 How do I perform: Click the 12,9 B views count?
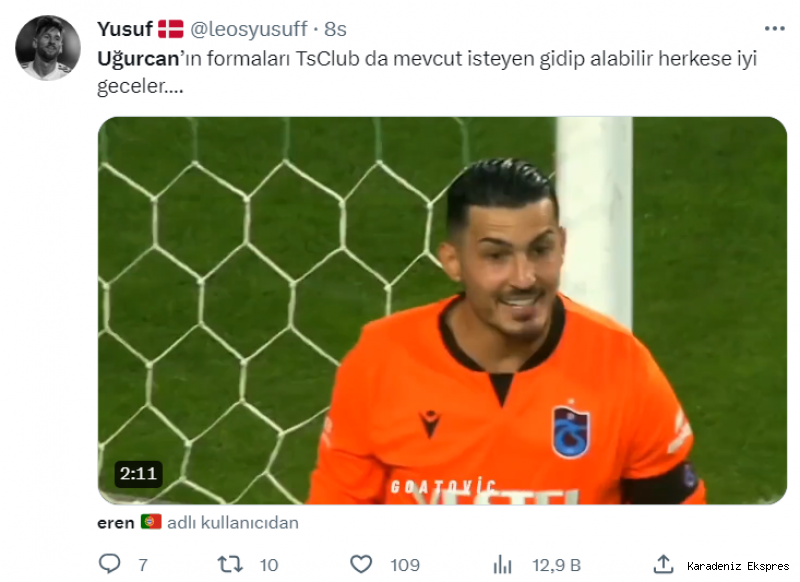coord(557,565)
